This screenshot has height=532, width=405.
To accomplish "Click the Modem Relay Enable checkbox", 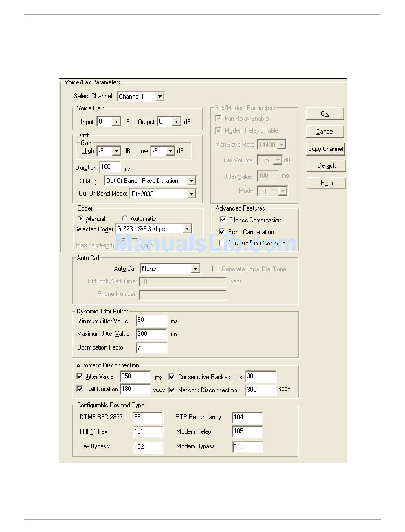I will click(218, 130).
